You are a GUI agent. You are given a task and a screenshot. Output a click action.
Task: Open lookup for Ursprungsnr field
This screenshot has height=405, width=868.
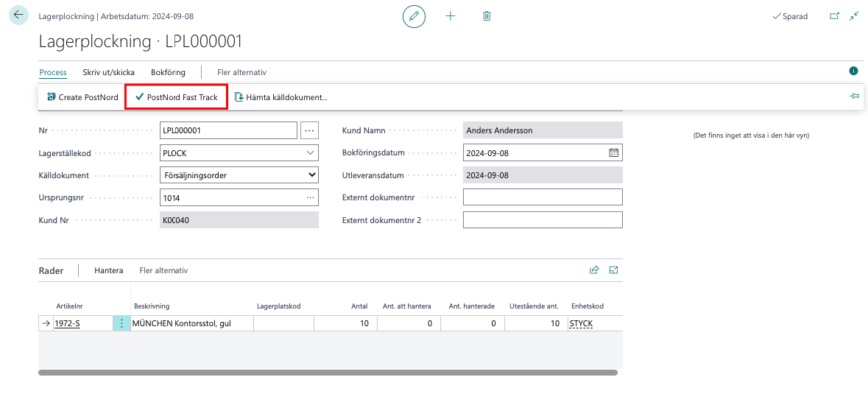pos(310,197)
